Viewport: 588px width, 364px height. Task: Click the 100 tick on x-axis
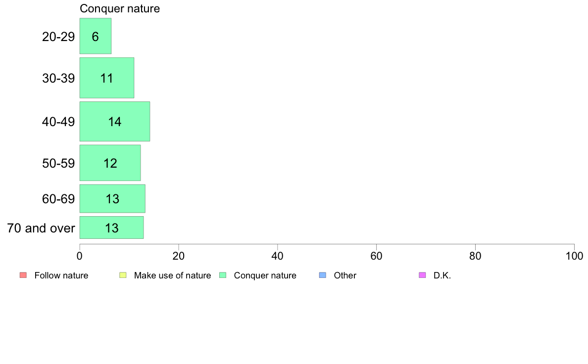[574, 256]
